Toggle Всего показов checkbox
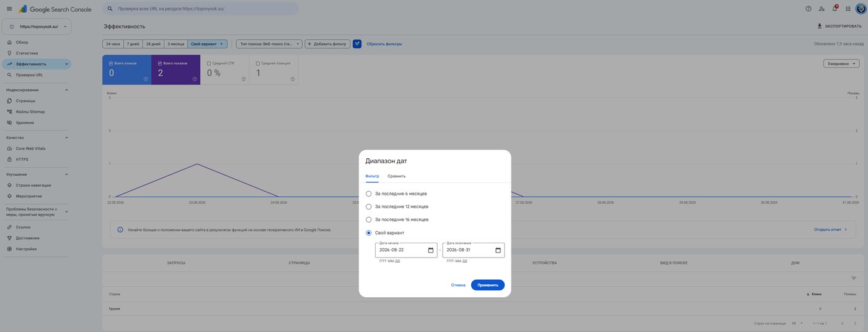 pos(159,63)
